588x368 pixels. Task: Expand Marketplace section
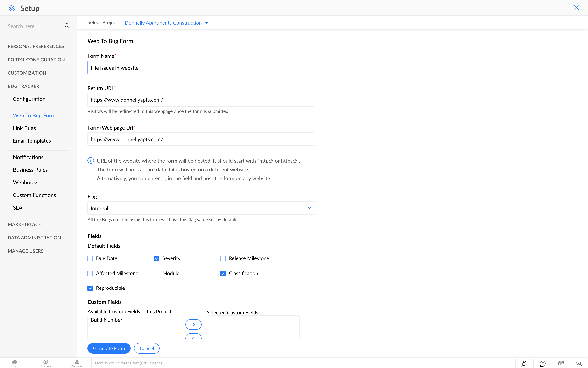pos(24,224)
